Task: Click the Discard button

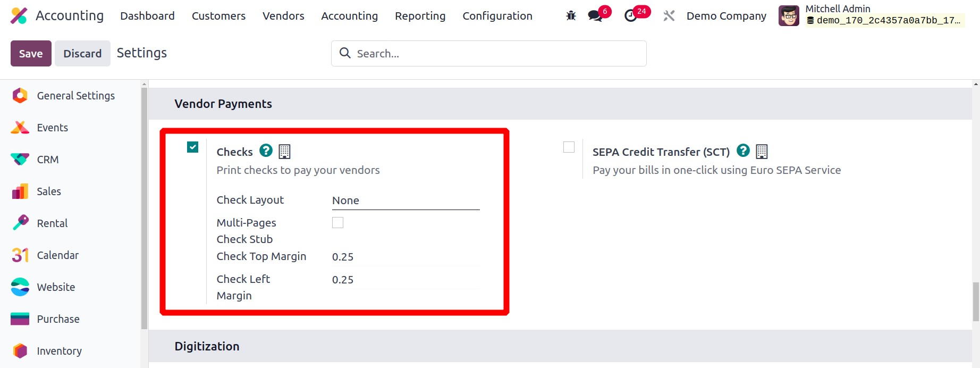Action: [82, 54]
